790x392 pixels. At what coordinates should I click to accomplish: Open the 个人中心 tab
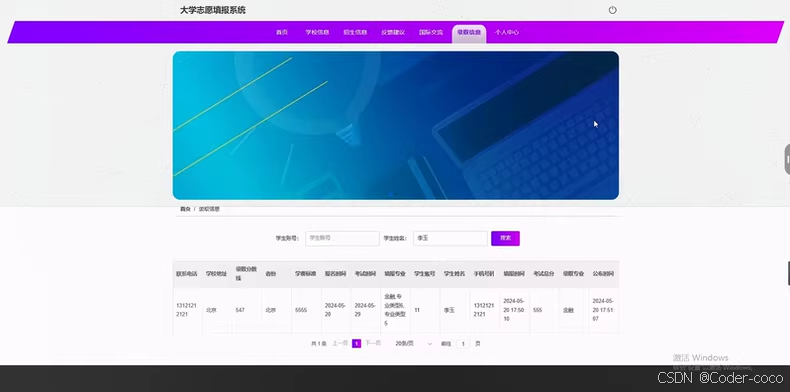pyautogui.click(x=506, y=32)
